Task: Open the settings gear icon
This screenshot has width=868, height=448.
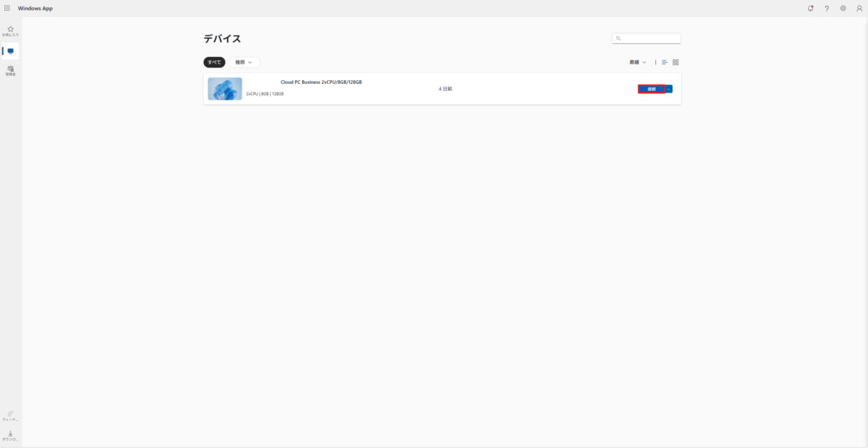Action: 843,9
